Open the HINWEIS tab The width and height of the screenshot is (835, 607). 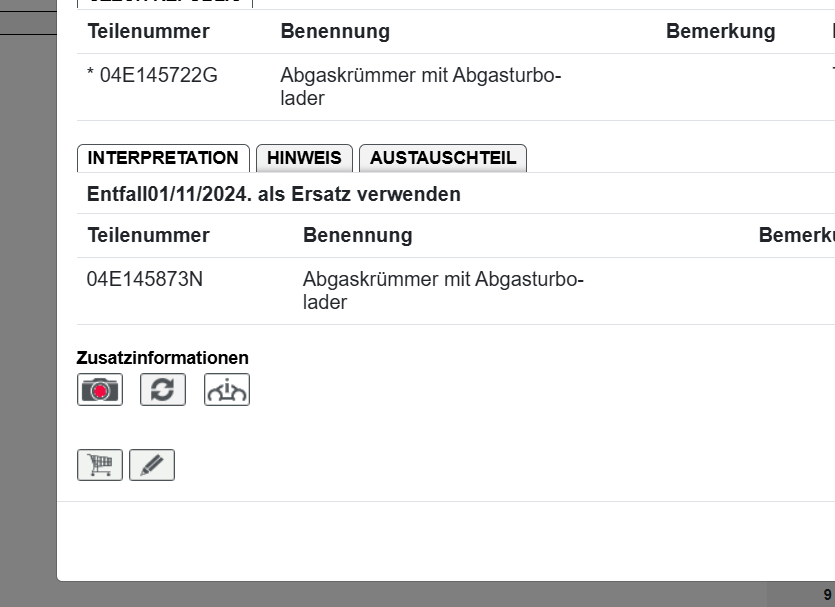[304, 158]
